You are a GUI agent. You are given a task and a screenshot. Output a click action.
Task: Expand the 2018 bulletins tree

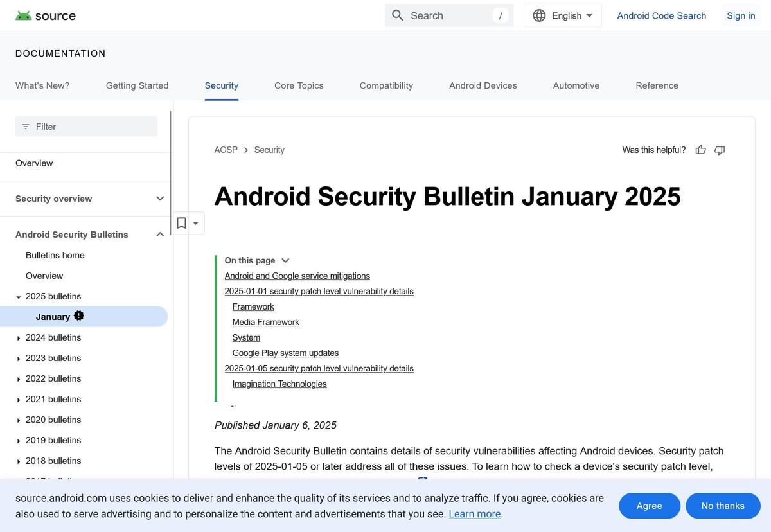[x=19, y=461]
